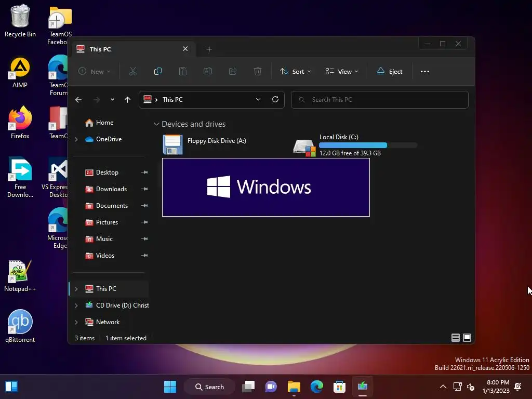
Task: Expand OneDrive in navigation pane
Action: click(76, 139)
